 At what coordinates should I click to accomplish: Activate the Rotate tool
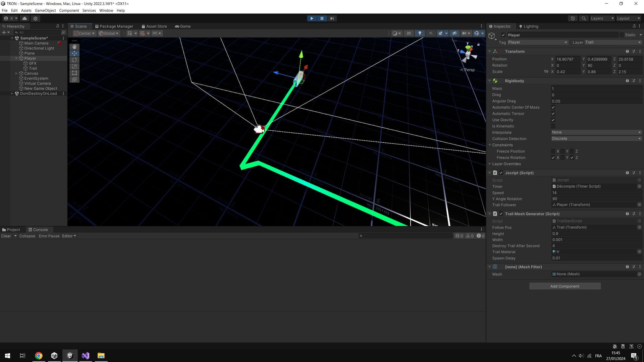pos(74,60)
